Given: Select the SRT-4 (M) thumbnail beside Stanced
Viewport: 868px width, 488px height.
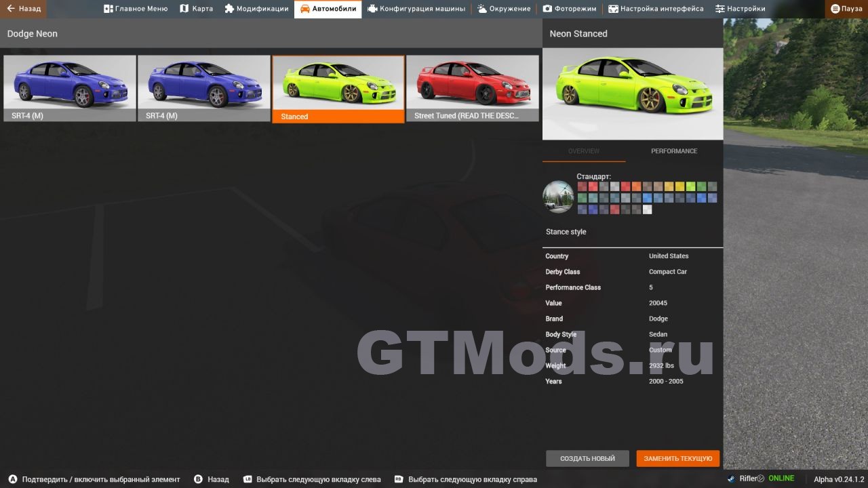Looking at the screenshot, I should pyautogui.click(x=204, y=89).
